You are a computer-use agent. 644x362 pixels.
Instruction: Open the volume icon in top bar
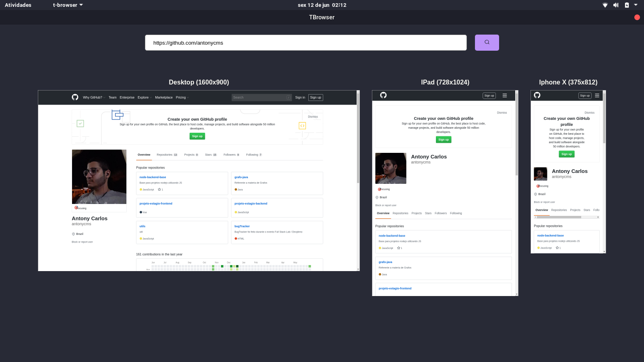coord(616,5)
